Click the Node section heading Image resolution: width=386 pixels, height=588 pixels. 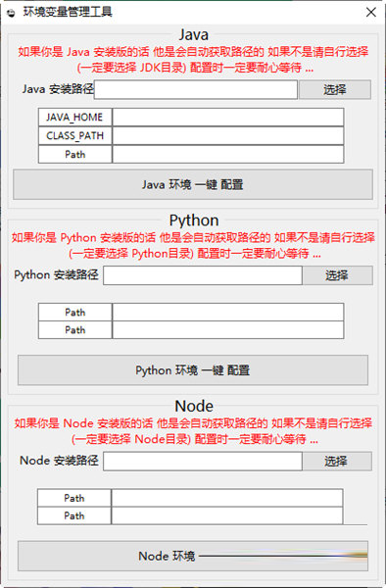pos(194,406)
